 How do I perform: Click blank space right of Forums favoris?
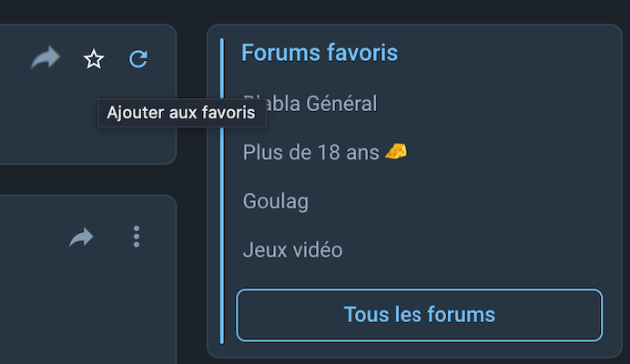510,53
